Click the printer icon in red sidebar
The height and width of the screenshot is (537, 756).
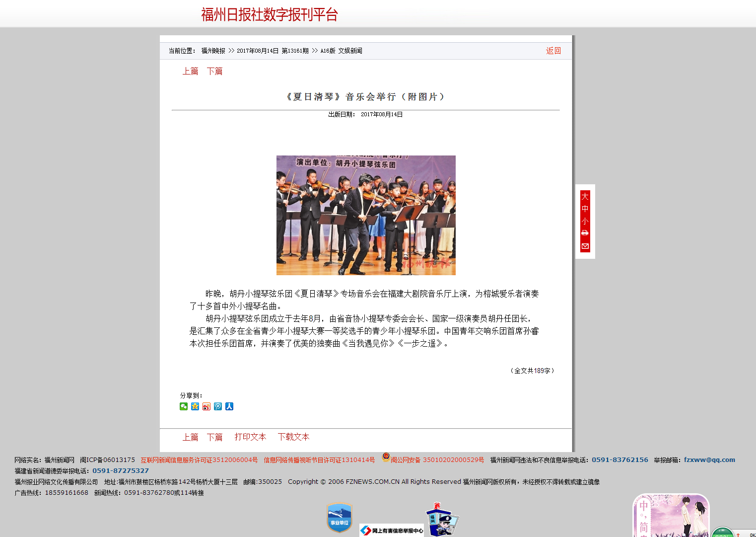(585, 233)
